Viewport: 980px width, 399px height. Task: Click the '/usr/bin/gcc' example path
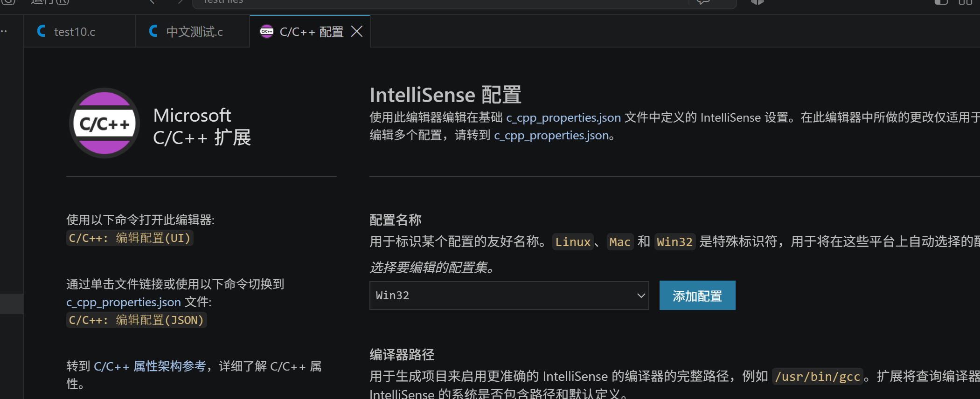coord(817,377)
